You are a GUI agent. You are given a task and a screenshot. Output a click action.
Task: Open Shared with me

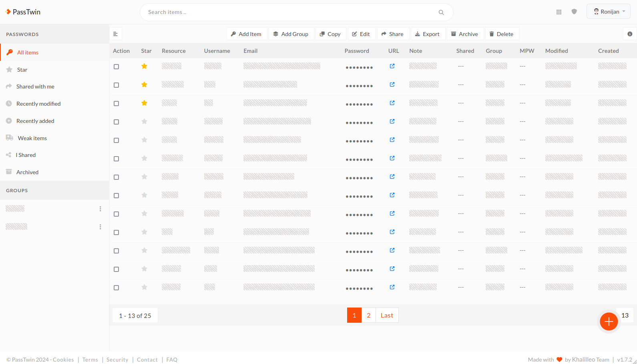tap(54, 86)
